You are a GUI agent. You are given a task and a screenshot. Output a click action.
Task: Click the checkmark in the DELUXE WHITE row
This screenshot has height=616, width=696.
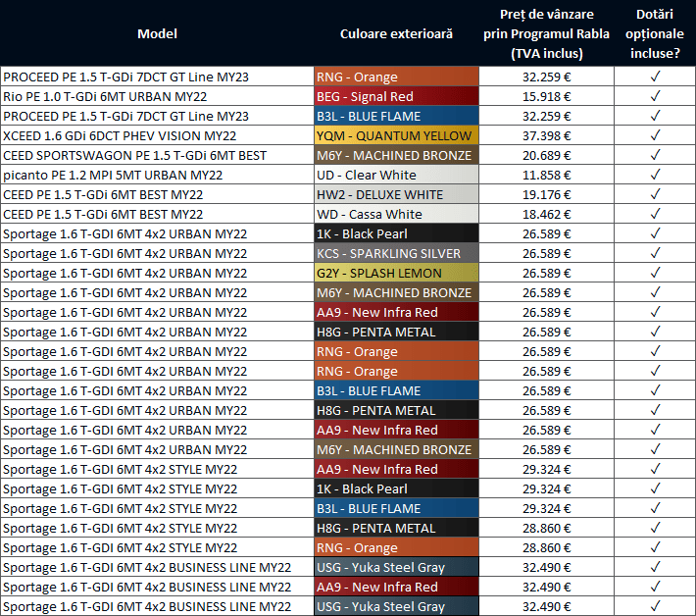click(x=655, y=194)
